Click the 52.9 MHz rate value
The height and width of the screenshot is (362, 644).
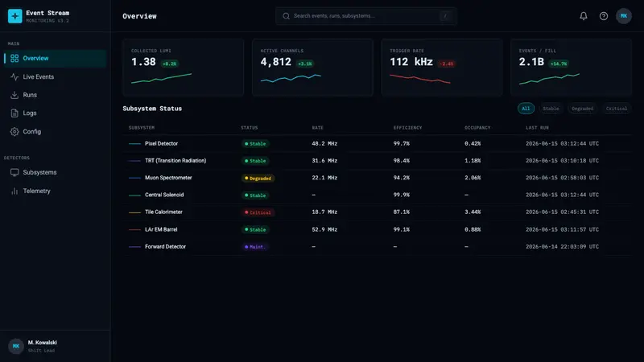[x=324, y=229]
